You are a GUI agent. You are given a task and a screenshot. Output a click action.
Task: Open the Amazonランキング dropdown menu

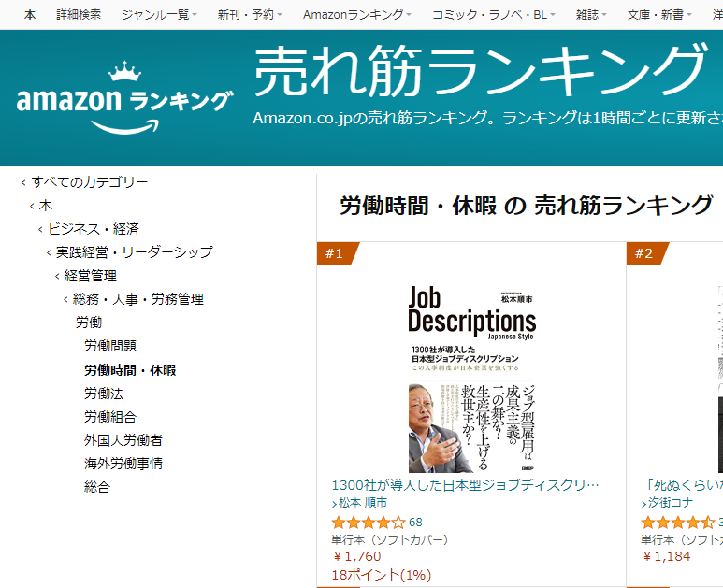(x=357, y=15)
